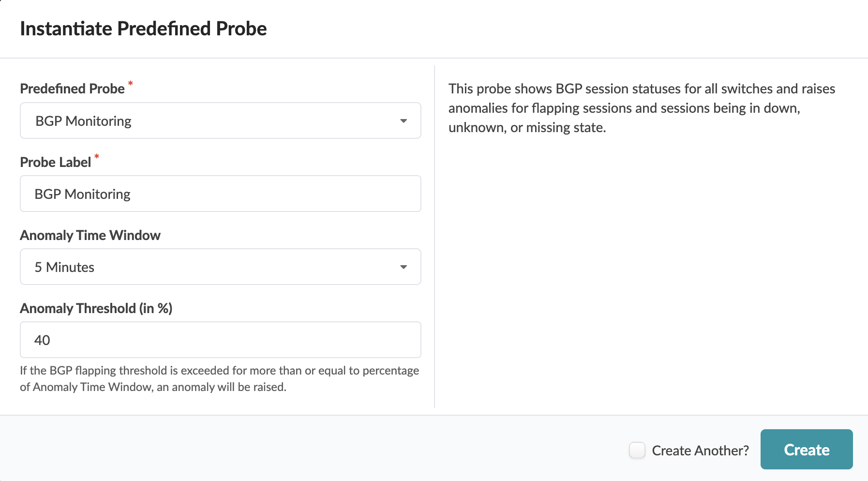
Task: Click the "Create Another?" label text
Action: click(700, 451)
